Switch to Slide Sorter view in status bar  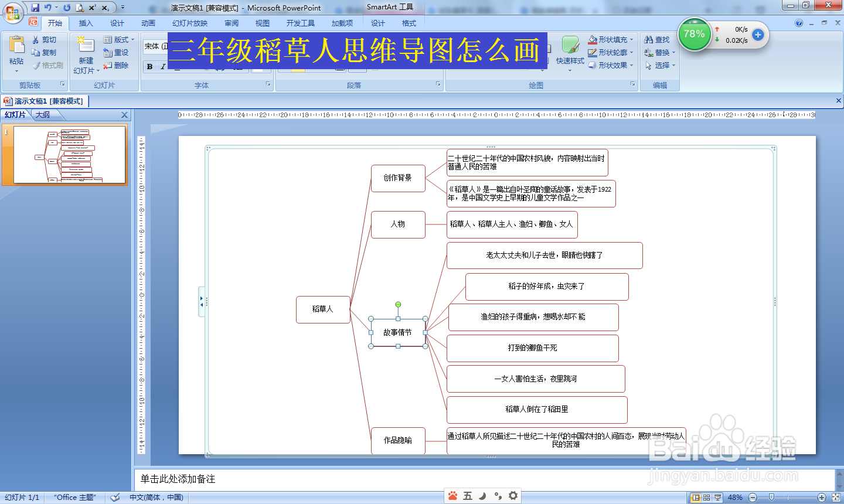(706, 496)
